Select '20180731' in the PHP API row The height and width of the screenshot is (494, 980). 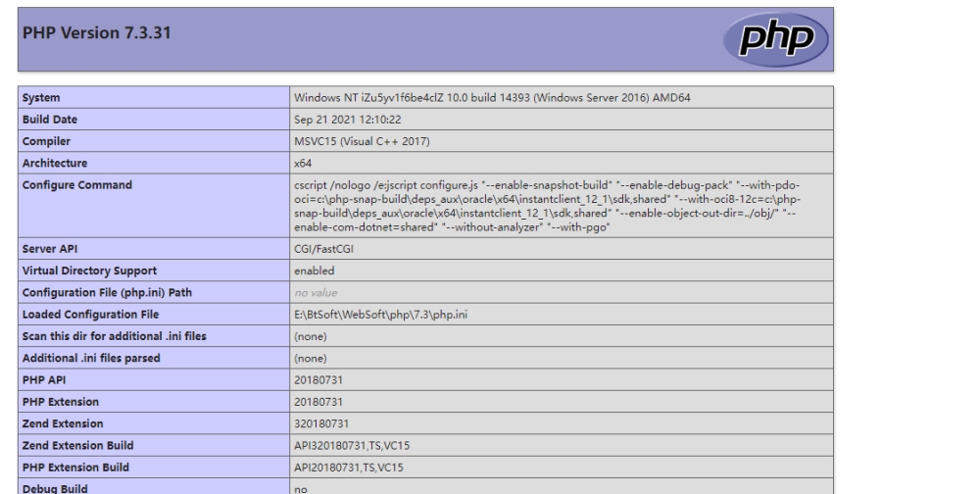(x=318, y=380)
